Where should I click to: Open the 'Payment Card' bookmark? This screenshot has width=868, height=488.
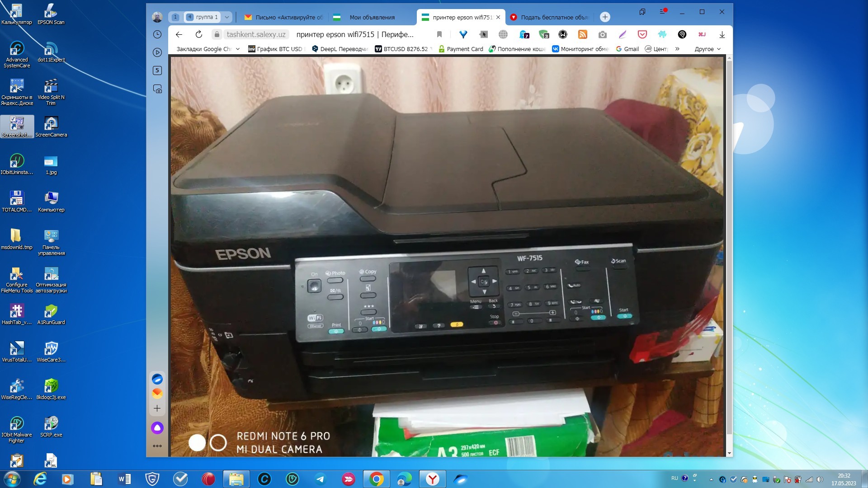pyautogui.click(x=465, y=49)
